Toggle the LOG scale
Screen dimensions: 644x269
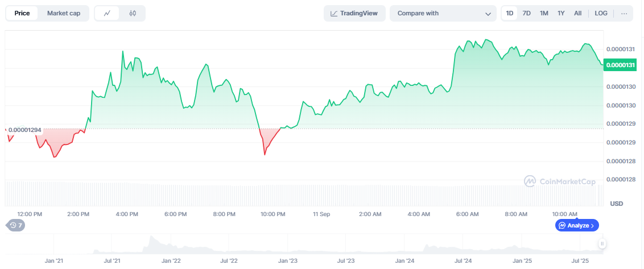(x=601, y=13)
